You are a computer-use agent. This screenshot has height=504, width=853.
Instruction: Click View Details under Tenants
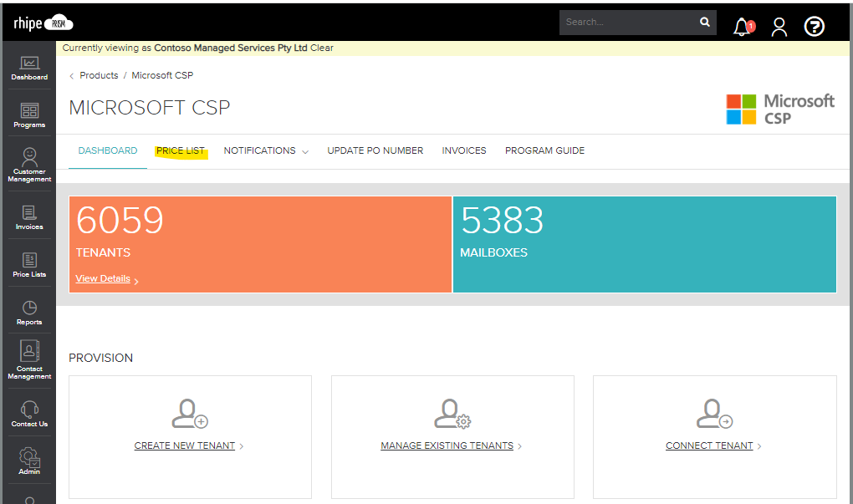[103, 278]
